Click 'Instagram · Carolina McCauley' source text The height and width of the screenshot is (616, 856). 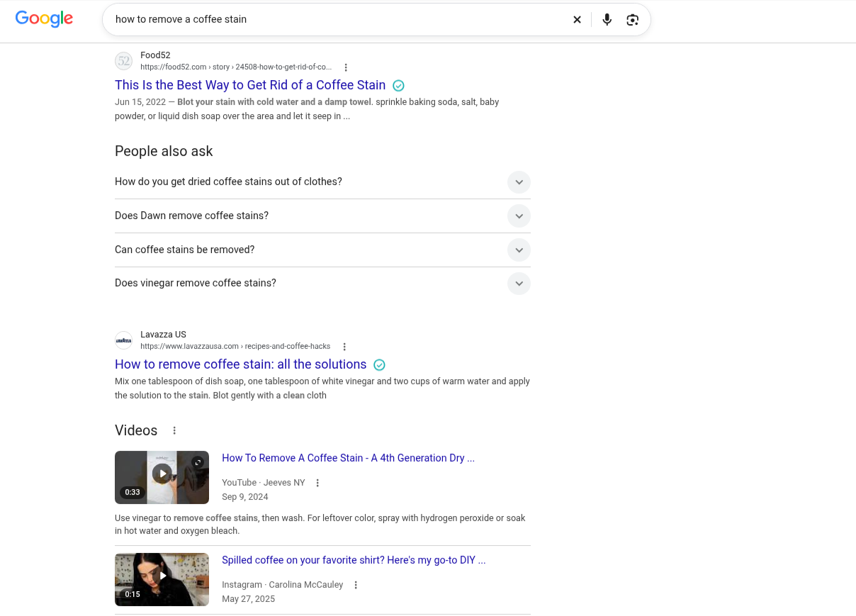[x=283, y=585]
